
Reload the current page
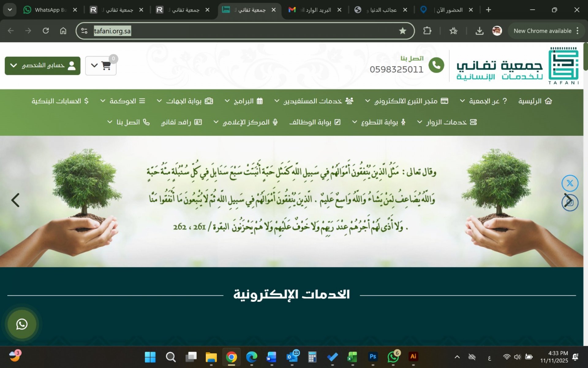[x=46, y=31]
